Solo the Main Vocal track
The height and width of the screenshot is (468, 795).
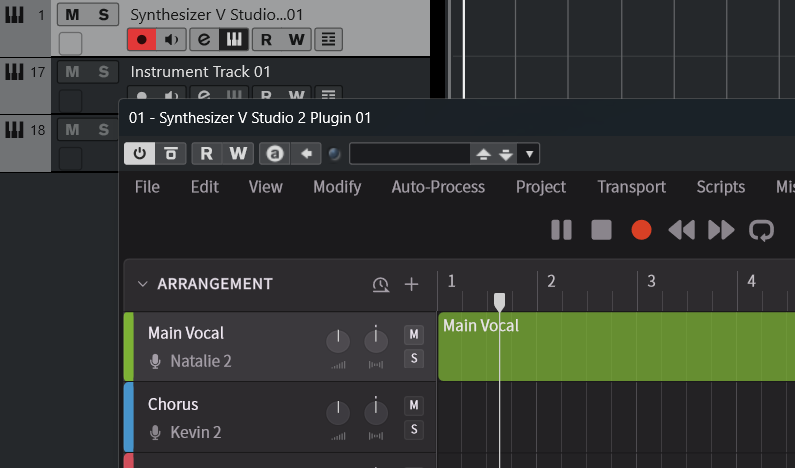(x=414, y=358)
